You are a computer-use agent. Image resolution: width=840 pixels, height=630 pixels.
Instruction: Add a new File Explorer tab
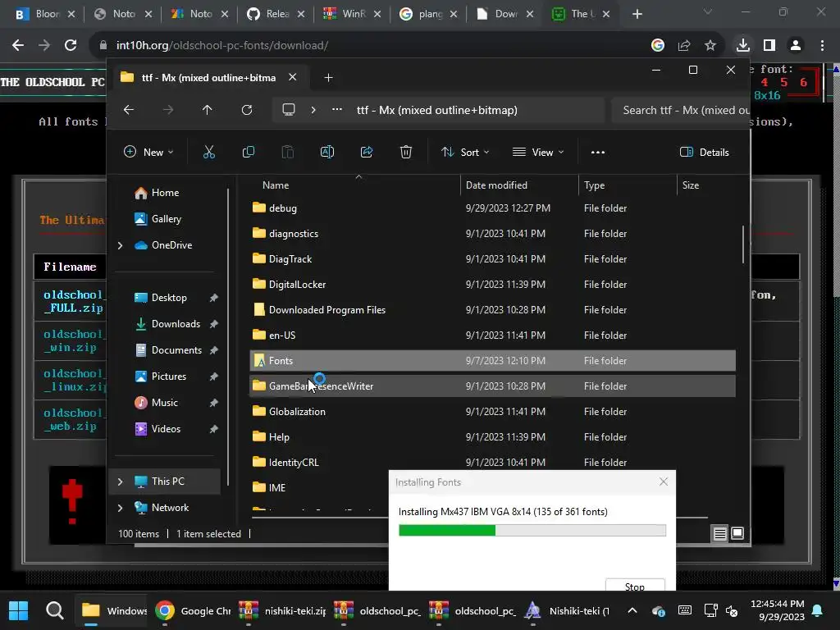pos(328,78)
